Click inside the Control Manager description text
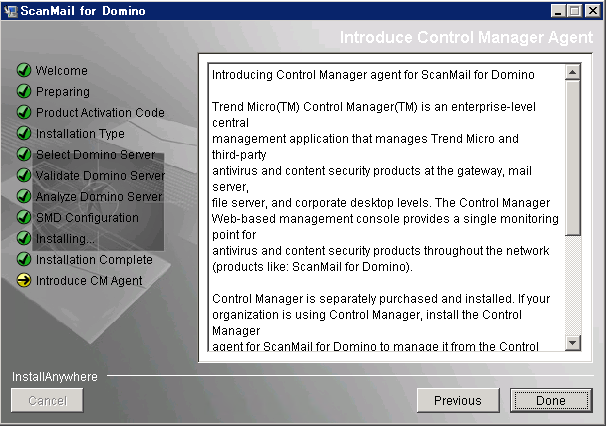Viewport: 608px width, 427px height. (x=385, y=200)
